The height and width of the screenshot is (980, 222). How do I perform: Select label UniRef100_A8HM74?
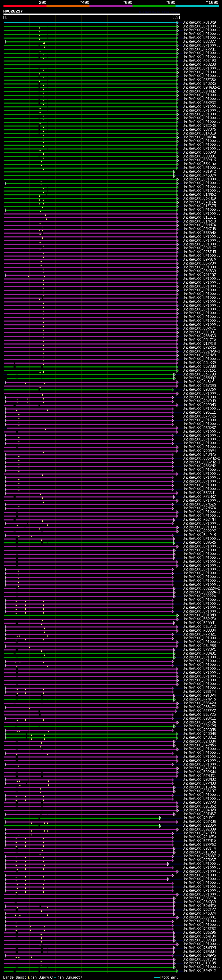[x=199, y=225]
